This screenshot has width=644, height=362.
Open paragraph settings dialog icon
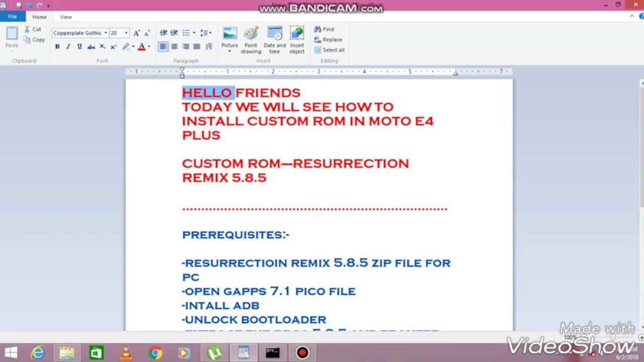click(209, 46)
